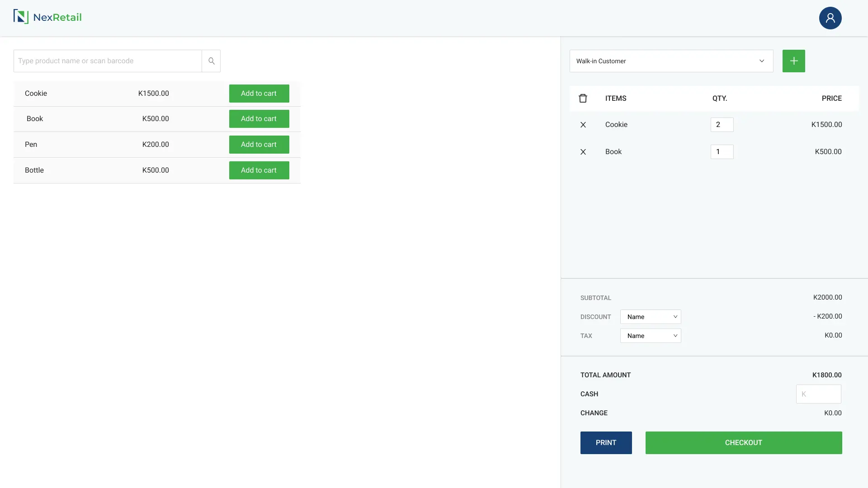This screenshot has height=488, width=868.
Task: Click the CHECKOUT button
Action: [743, 442]
